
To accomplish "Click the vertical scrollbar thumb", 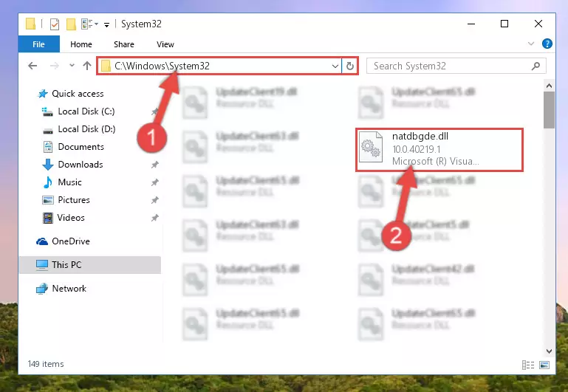I will (x=549, y=110).
